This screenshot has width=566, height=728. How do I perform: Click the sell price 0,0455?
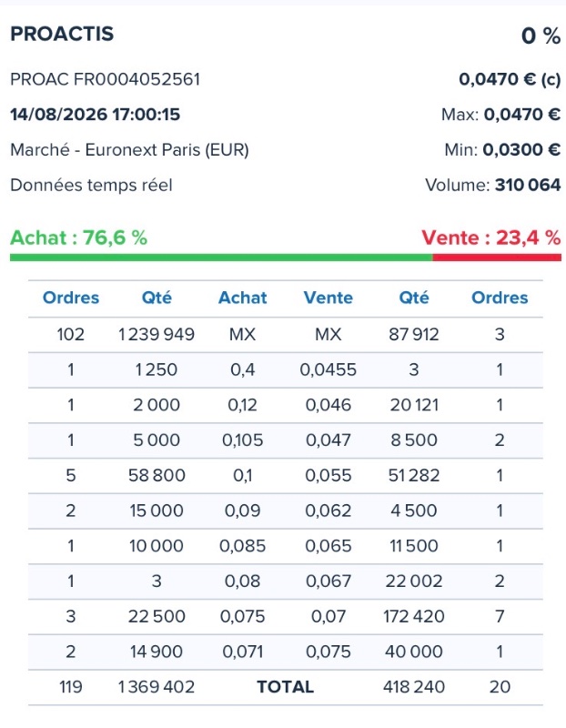tap(328, 370)
